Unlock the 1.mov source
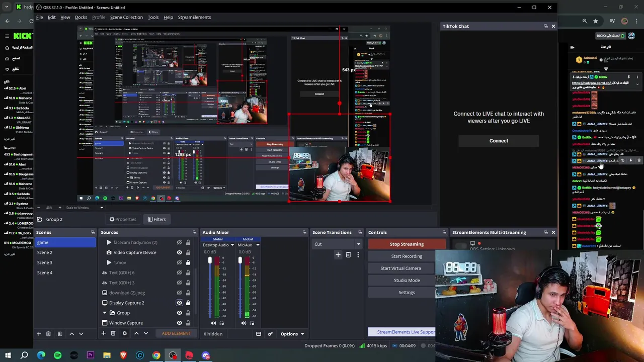The image size is (644, 362). (188, 262)
